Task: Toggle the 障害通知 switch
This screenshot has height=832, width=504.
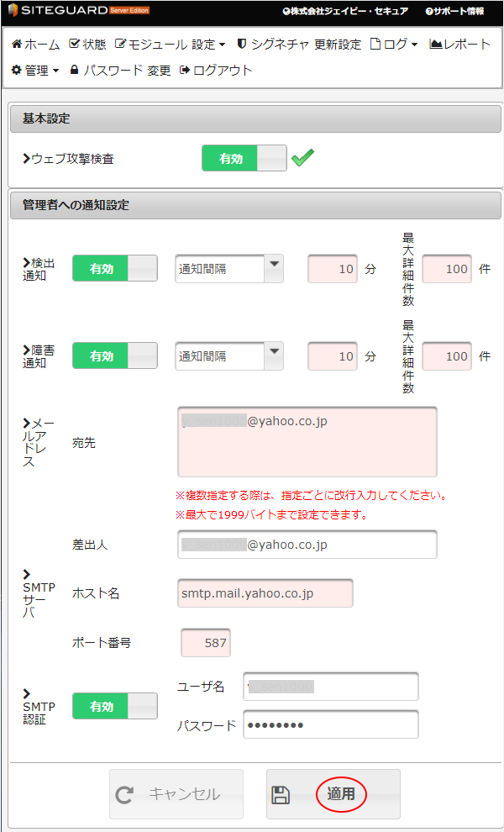Action: coord(114,356)
